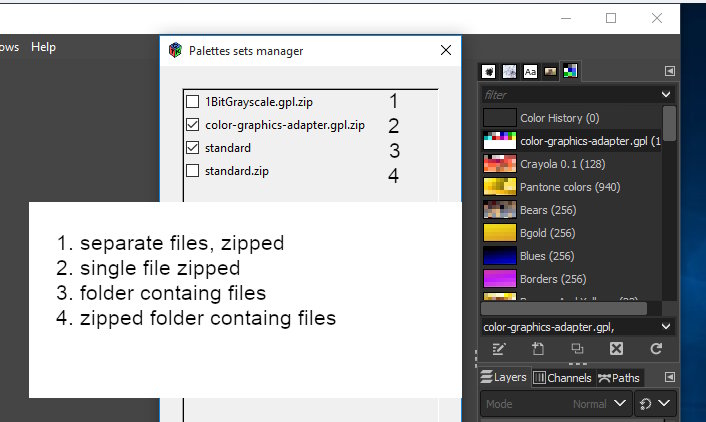Screen dimensions: 706x422
Task: Click the layer mode reset icon
Action: coord(645,404)
